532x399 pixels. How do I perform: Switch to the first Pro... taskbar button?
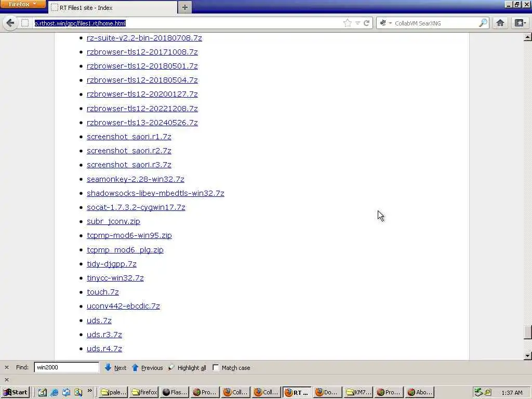point(205,392)
